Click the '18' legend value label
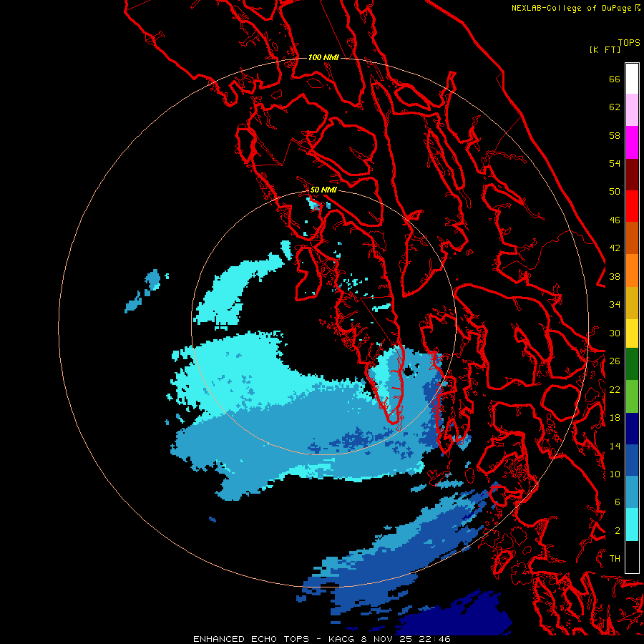This screenshot has height=644, width=644. point(615,418)
